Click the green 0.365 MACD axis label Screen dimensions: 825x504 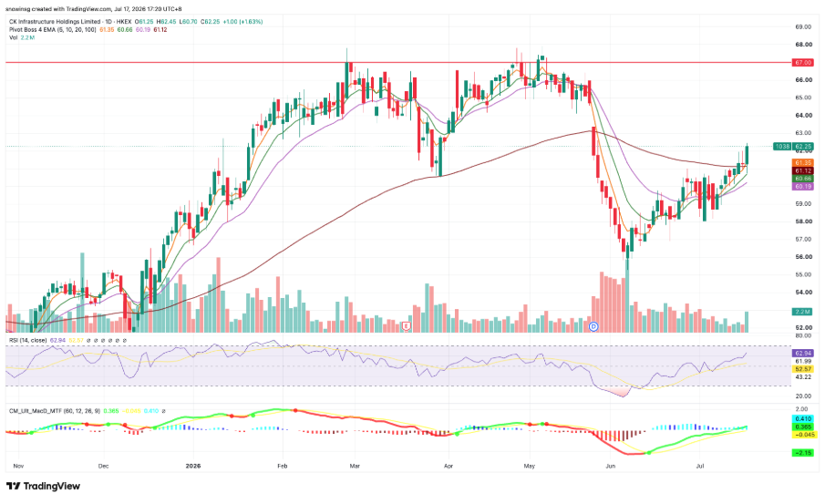coord(802,427)
